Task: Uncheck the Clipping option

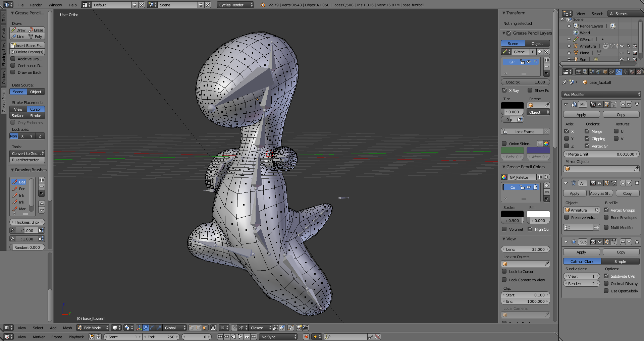Action: coord(587,138)
